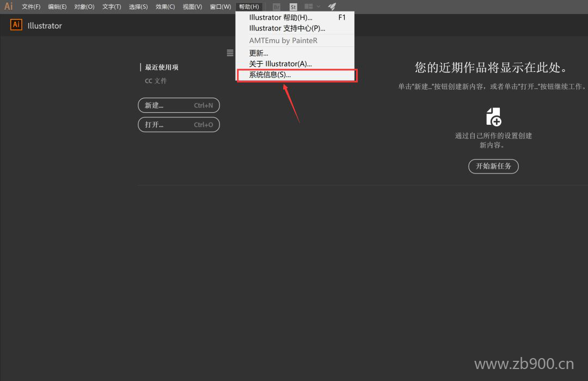Select the 最近使用项 tab
The height and width of the screenshot is (381, 588).
(162, 67)
